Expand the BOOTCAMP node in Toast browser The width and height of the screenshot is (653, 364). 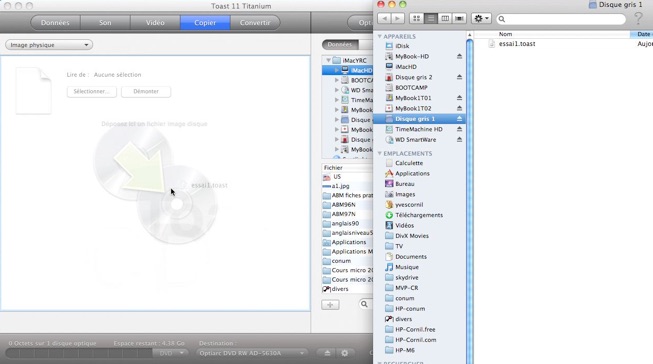pos(336,80)
